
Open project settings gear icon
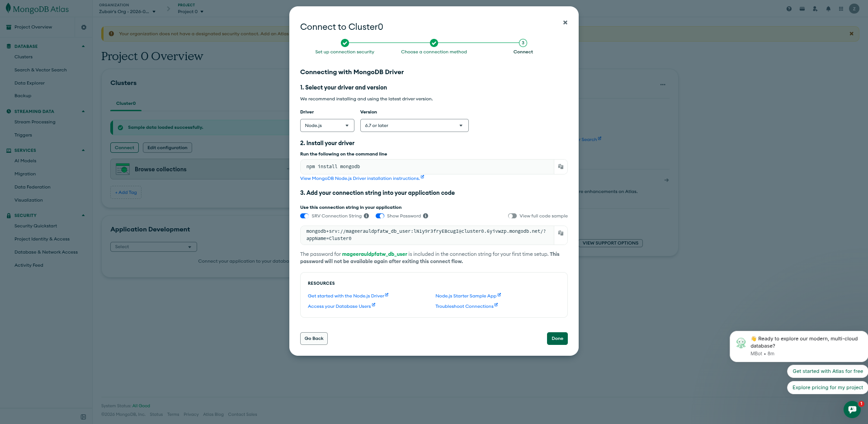click(x=84, y=27)
